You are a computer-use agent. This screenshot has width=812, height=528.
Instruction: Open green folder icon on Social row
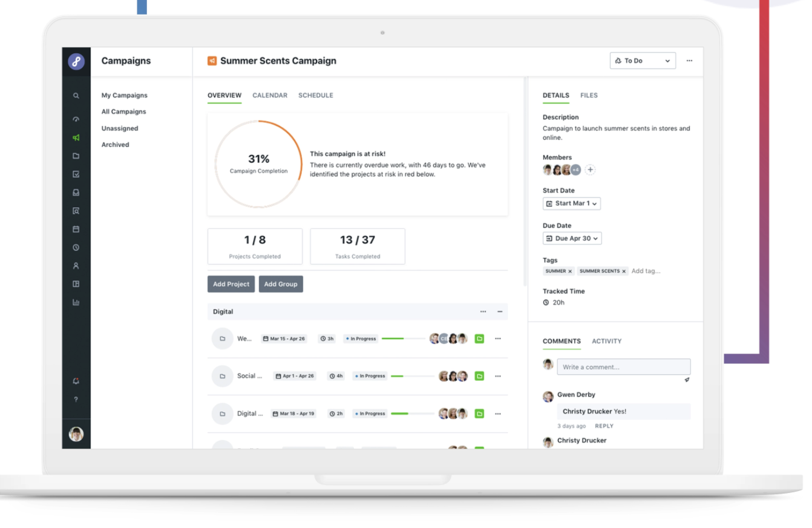[479, 376]
